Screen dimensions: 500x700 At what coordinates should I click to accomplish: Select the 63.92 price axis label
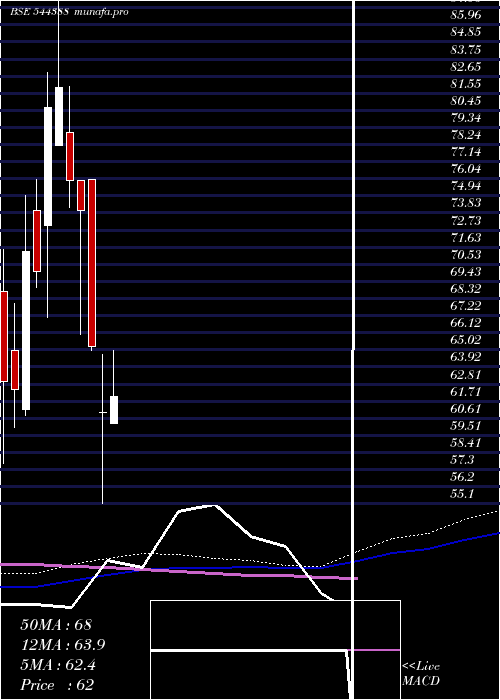point(466,357)
